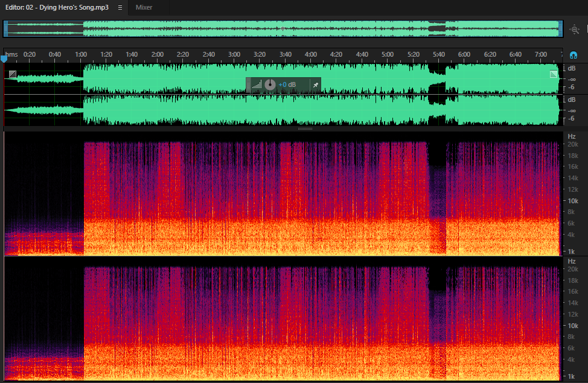The image size is (588, 383).
Task: Click the 1:00 mark on the time ruler
Action: (81, 54)
